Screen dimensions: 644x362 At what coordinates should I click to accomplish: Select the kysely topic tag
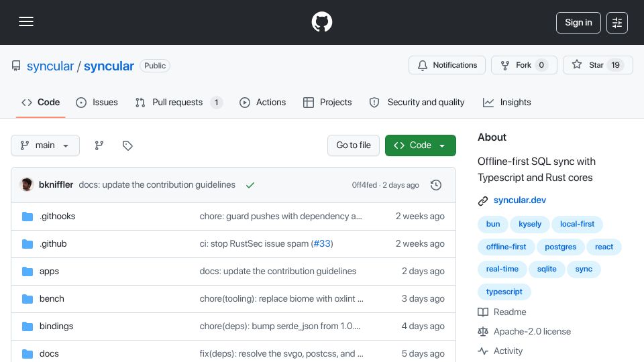[530, 224]
